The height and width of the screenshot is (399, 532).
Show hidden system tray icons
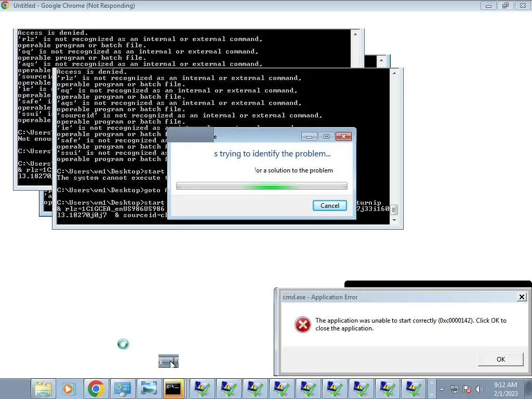click(x=442, y=389)
